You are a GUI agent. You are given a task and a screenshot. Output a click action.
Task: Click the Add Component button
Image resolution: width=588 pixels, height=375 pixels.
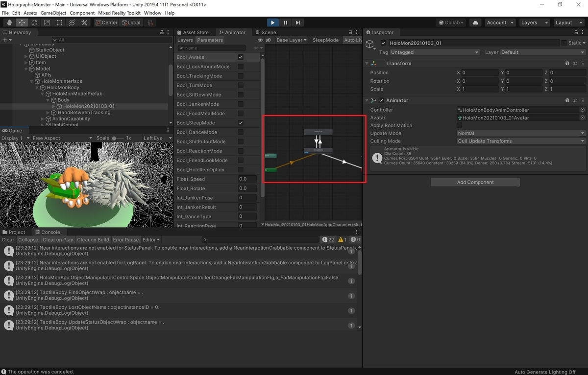pyautogui.click(x=475, y=182)
